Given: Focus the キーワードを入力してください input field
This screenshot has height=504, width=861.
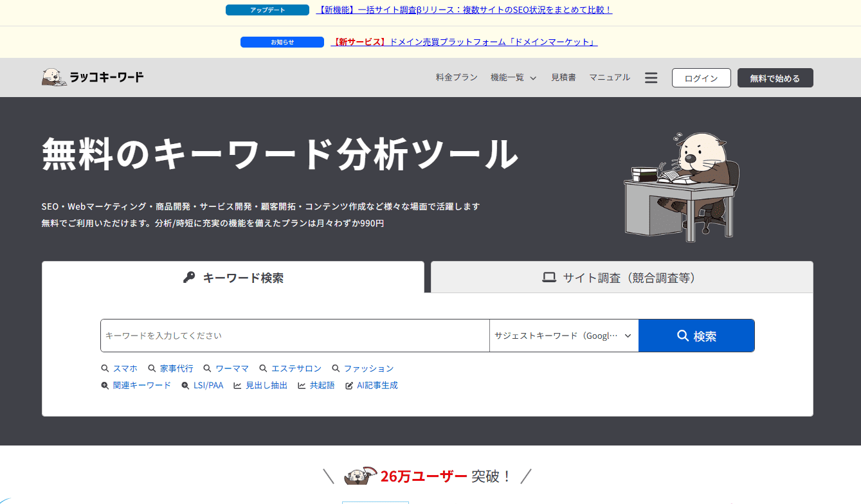Looking at the screenshot, I should coord(295,336).
